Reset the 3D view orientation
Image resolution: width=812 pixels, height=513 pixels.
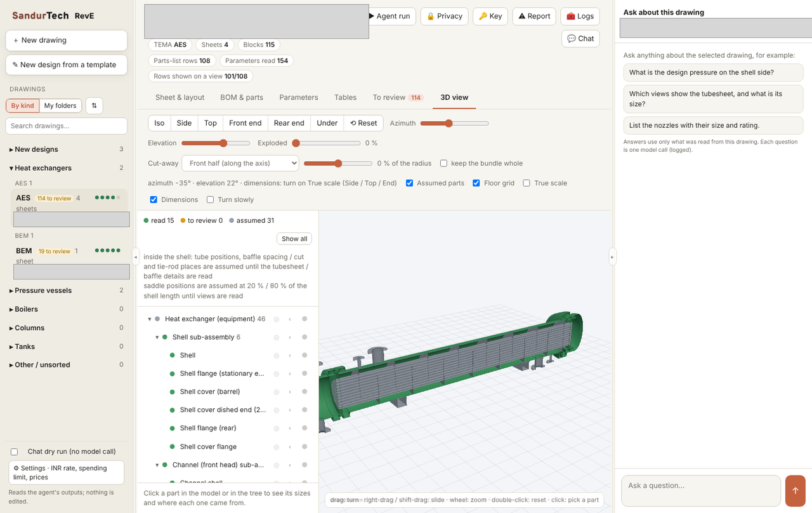(x=363, y=123)
